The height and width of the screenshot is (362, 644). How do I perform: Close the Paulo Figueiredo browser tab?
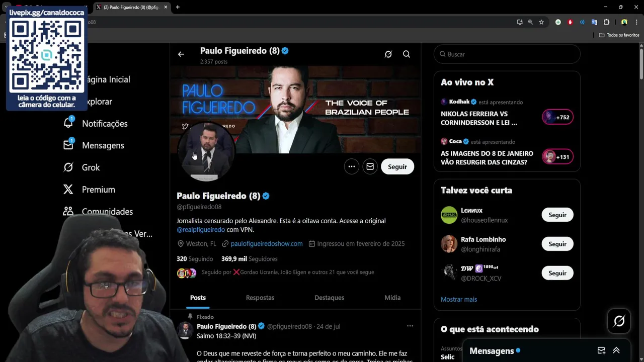click(x=166, y=7)
